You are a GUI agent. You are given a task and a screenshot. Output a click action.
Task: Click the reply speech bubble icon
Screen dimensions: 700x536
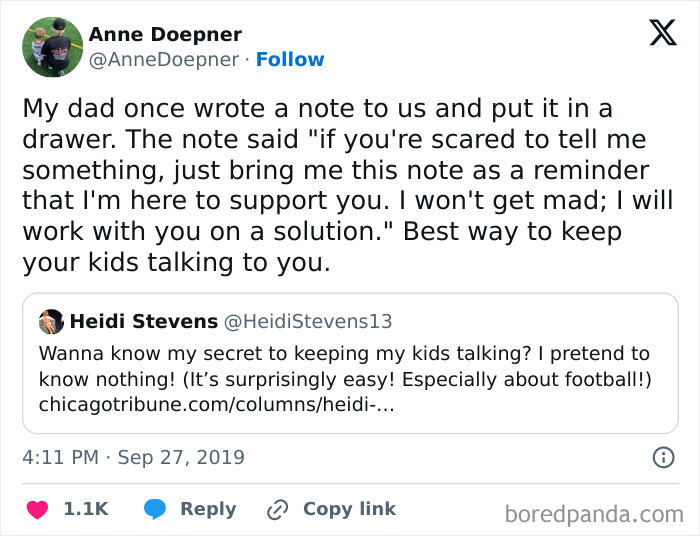pos(155,509)
